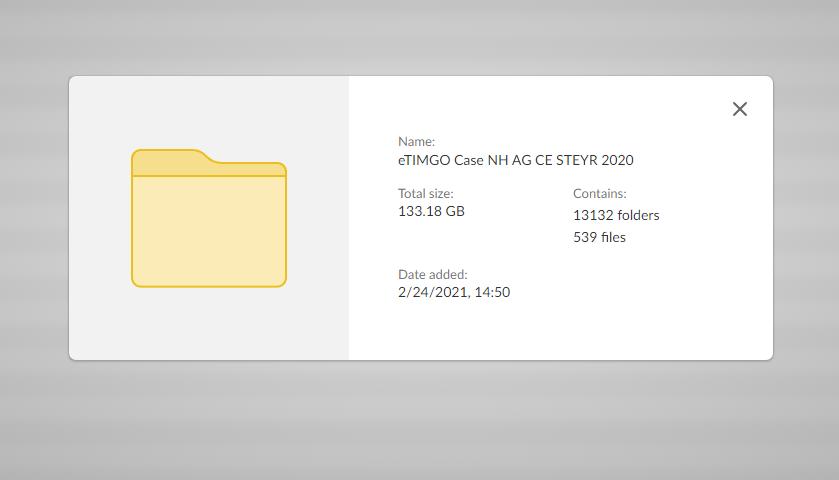Click the yellow folder icon
839x480 pixels.
click(209, 218)
